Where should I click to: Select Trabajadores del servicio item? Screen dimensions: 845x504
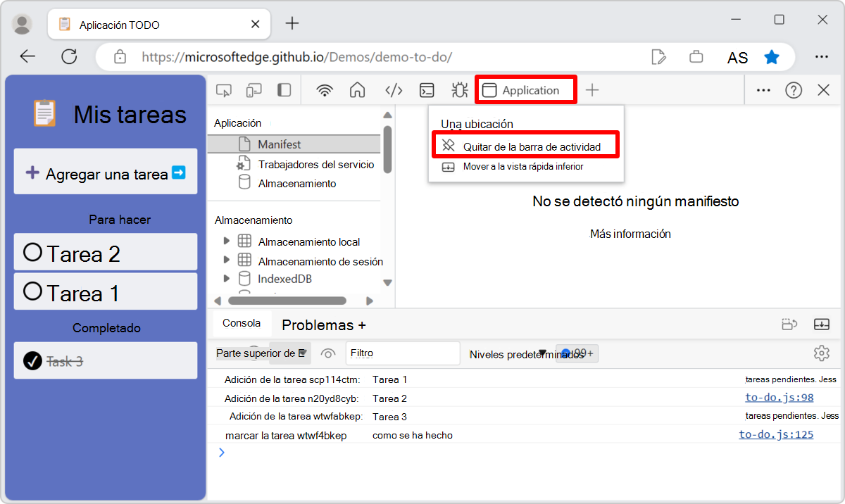pos(315,164)
